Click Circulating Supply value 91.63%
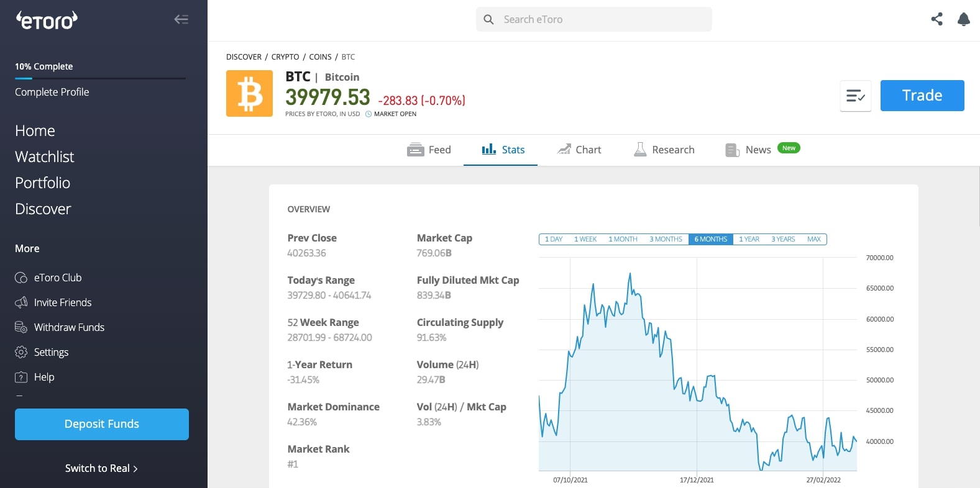980x488 pixels. point(431,338)
